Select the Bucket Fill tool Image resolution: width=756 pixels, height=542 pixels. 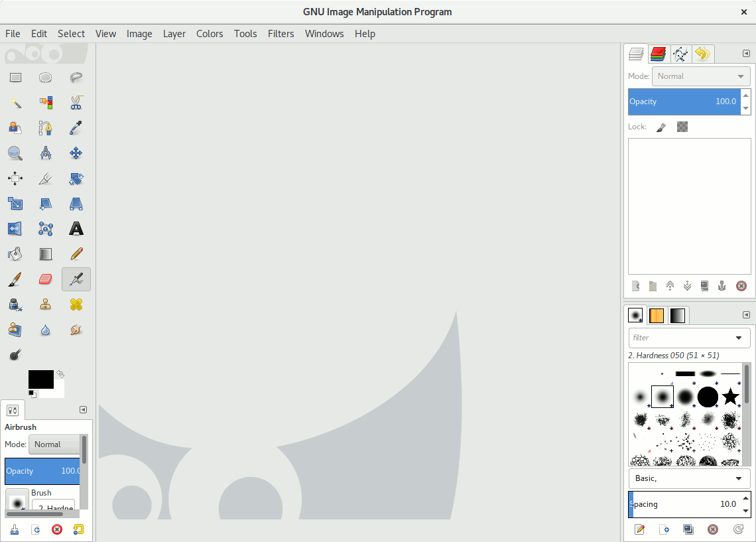[15, 254]
